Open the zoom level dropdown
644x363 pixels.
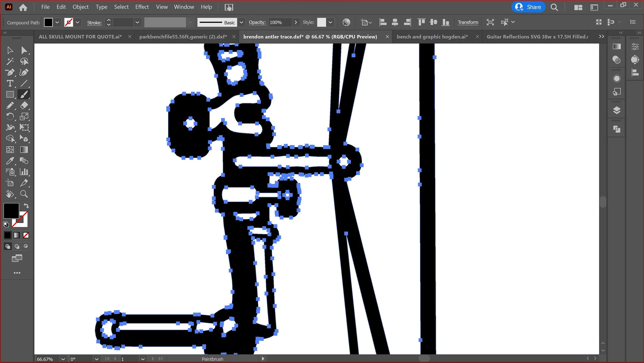[x=63, y=359]
